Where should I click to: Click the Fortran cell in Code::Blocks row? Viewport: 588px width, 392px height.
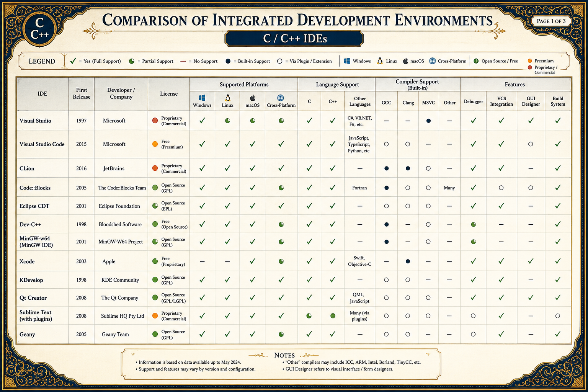click(359, 188)
